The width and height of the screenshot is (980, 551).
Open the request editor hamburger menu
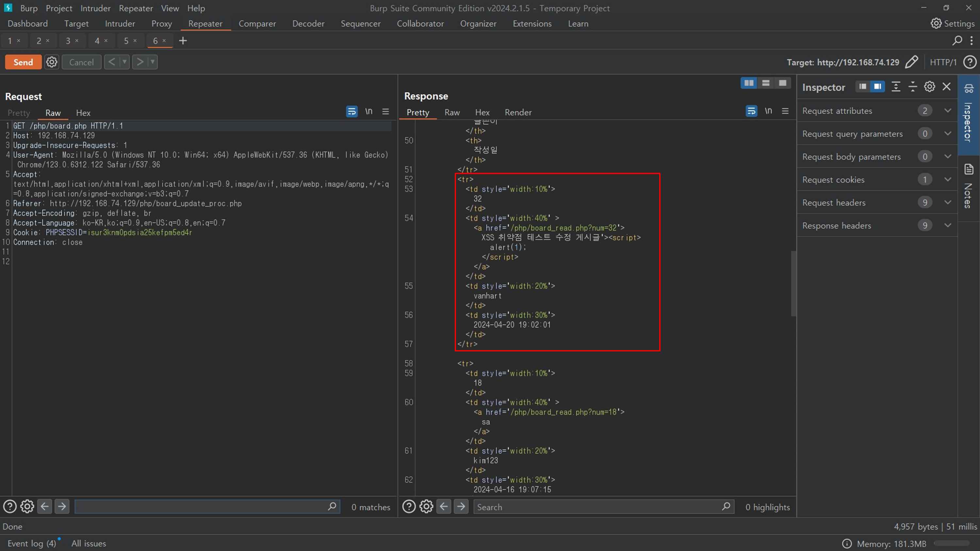coord(385,111)
